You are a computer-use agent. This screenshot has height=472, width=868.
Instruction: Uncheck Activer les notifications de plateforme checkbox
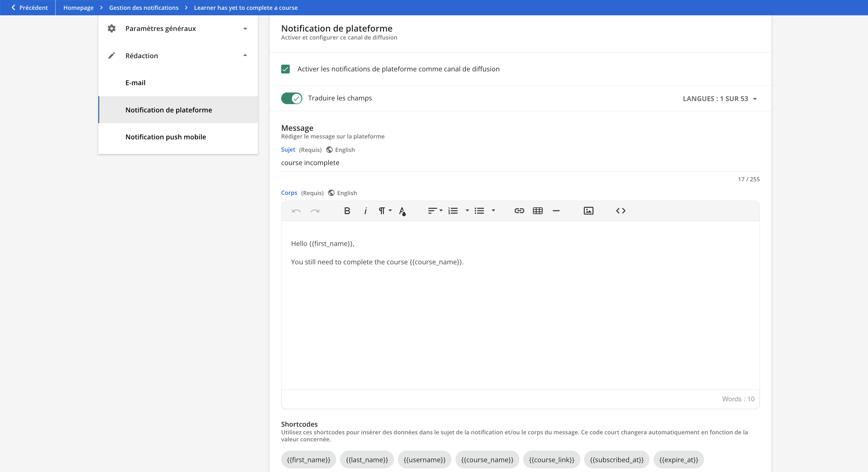(x=285, y=69)
